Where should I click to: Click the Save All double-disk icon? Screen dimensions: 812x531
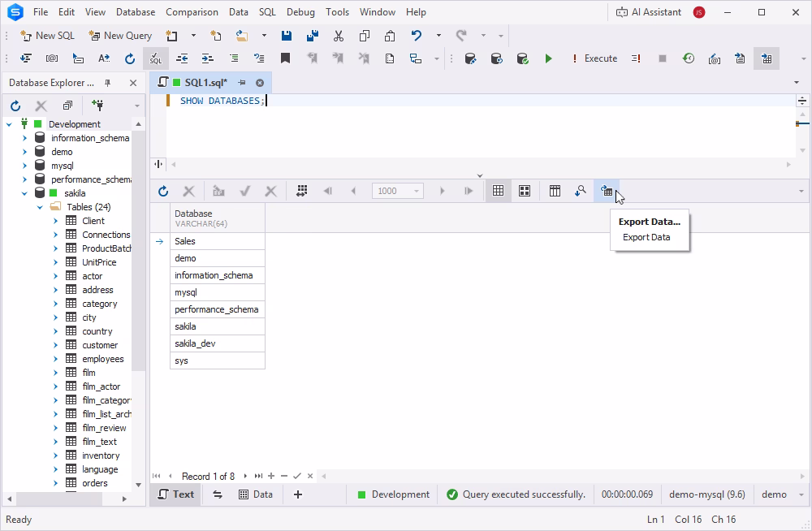pyautogui.click(x=313, y=36)
